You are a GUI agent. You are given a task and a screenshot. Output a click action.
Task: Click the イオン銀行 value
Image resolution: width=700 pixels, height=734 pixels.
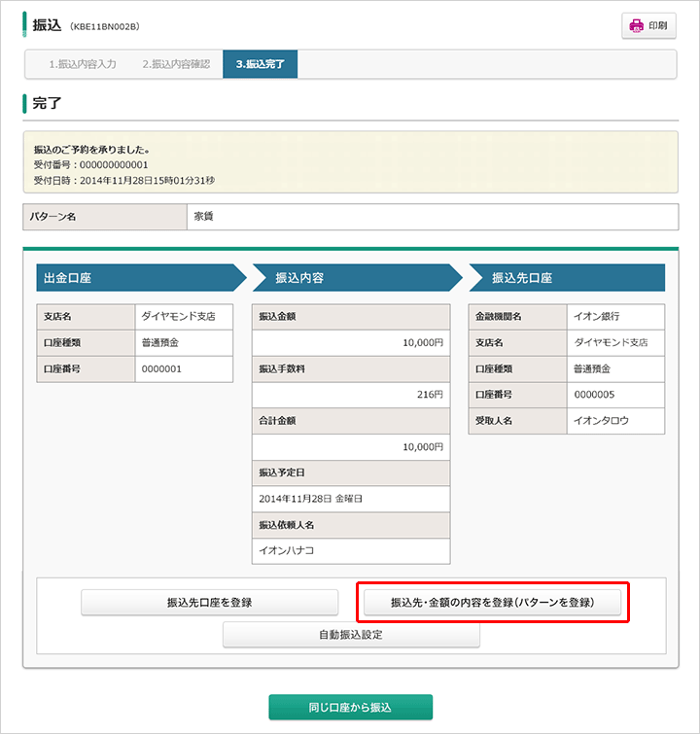pyautogui.click(x=597, y=316)
